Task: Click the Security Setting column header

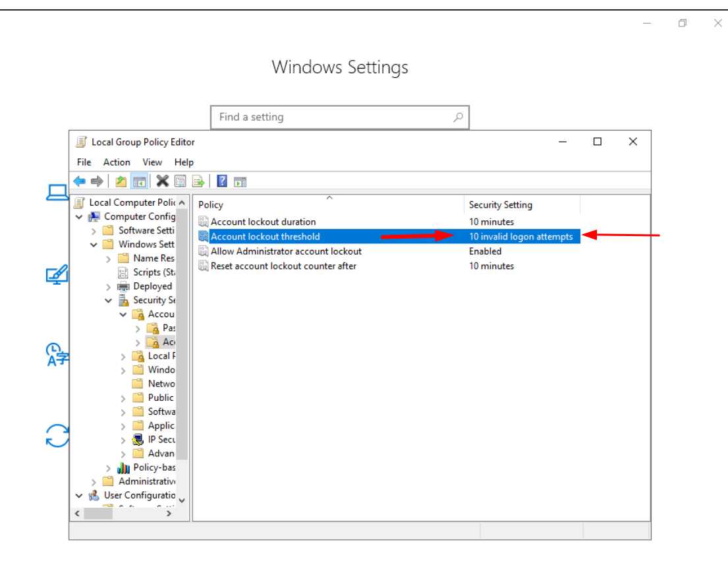Action: 501,205
